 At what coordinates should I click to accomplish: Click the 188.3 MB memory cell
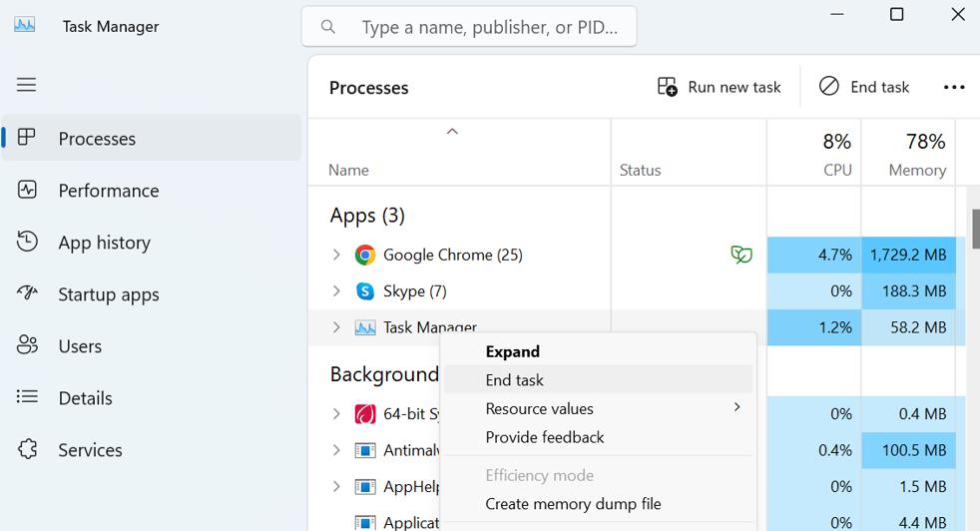[x=909, y=290]
